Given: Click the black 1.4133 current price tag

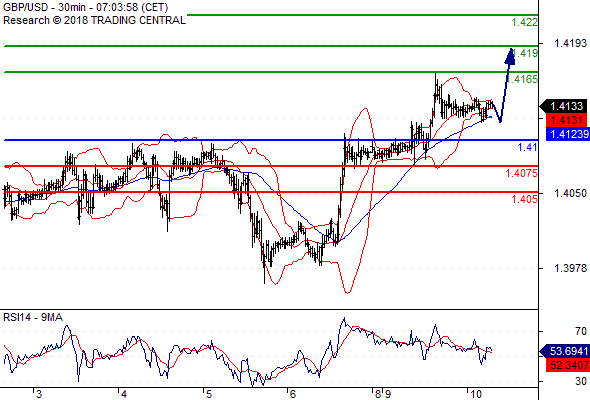Looking at the screenshot, I should (564, 106).
